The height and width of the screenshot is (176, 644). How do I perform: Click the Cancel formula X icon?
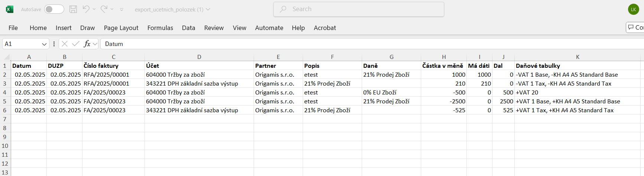[x=65, y=44]
